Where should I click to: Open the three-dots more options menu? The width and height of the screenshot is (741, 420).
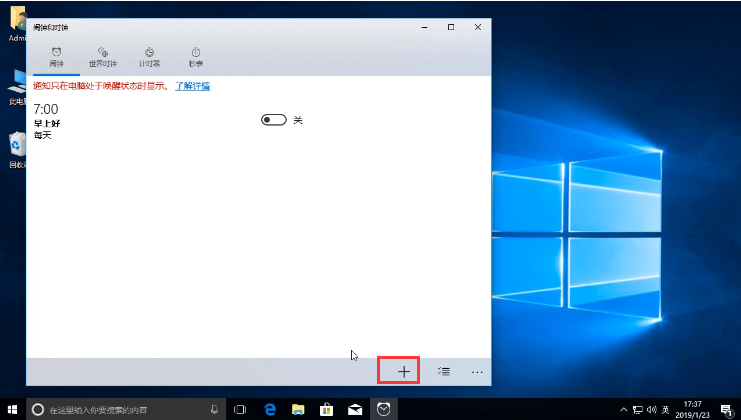point(477,371)
